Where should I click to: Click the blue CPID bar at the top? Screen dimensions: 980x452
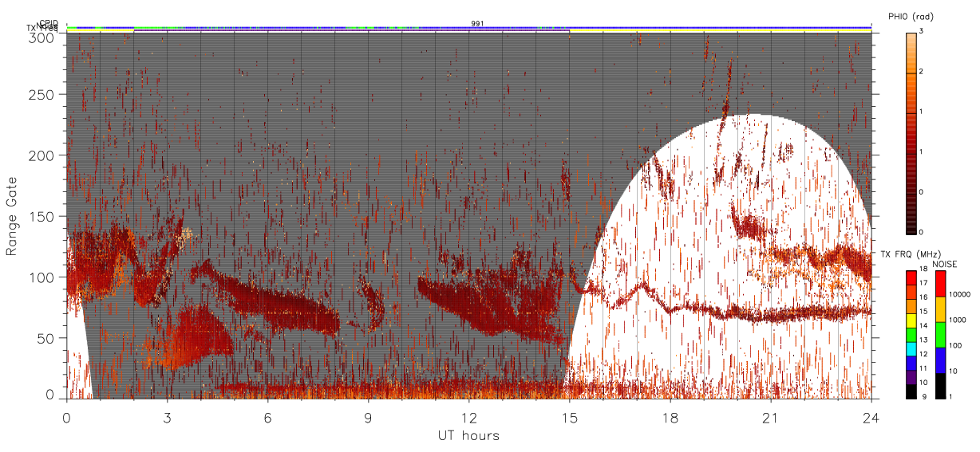tap(469, 27)
